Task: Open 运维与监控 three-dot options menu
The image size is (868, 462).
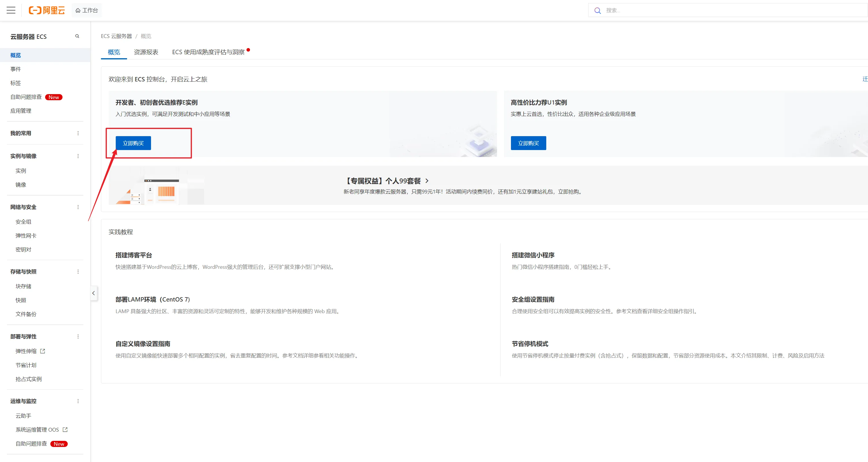Action: pos(78,401)
